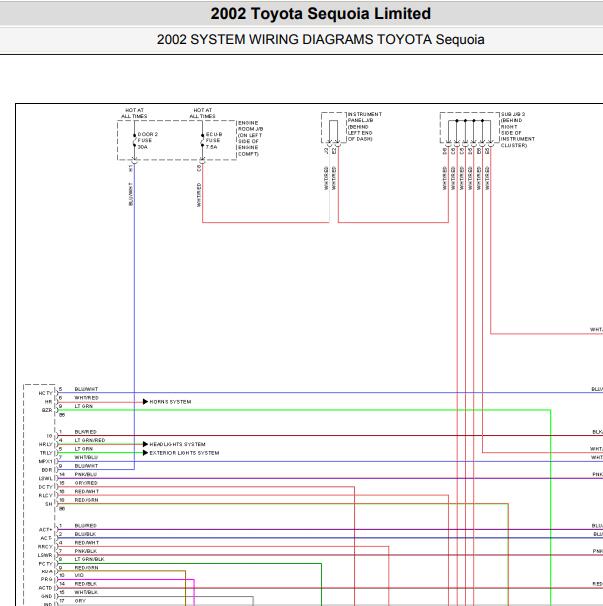
Task: Select the GND terminal label
Action: coord(47,596)
